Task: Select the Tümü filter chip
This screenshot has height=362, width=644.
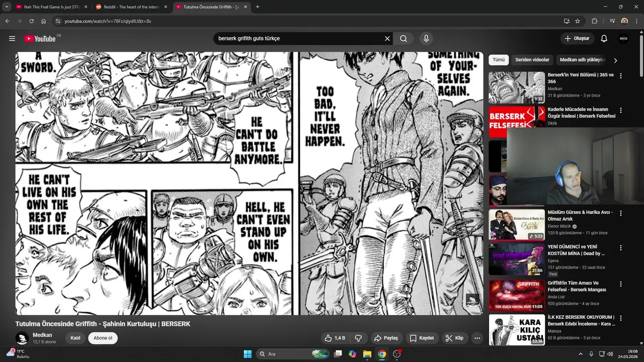Action: point(499,60)
